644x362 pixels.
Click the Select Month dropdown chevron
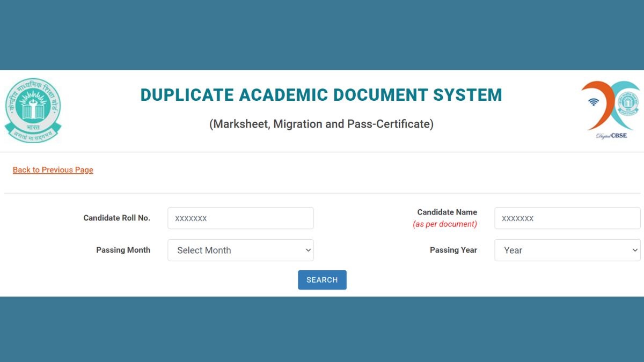[308, 250]
